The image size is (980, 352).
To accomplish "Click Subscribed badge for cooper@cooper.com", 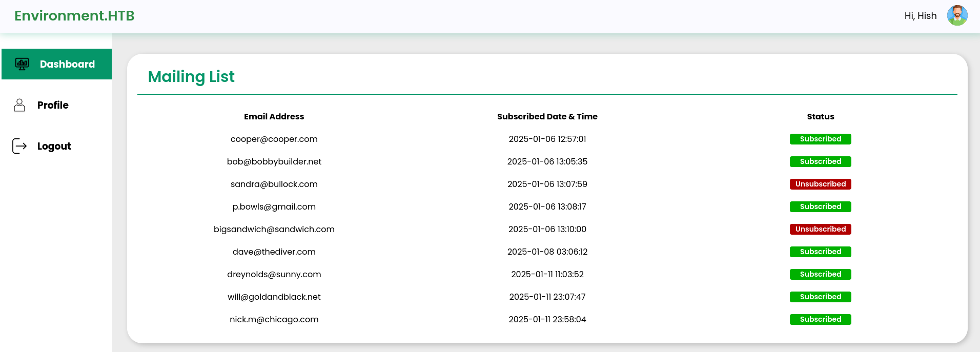I will coord(820,139).
